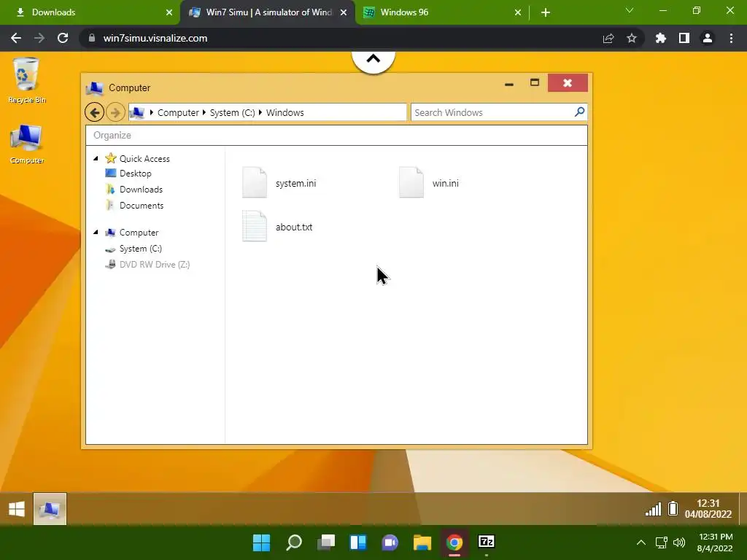Screen dimensions: 747x560
Task: Click the simulated battery icon
Action: 673,508
